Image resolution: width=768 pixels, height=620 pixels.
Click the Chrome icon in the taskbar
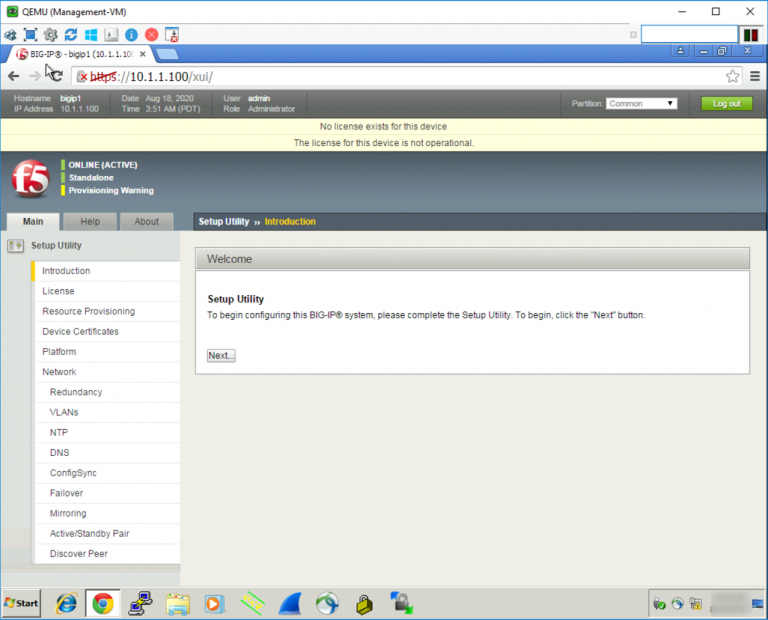pyautogui.click(x=103, y=603)
